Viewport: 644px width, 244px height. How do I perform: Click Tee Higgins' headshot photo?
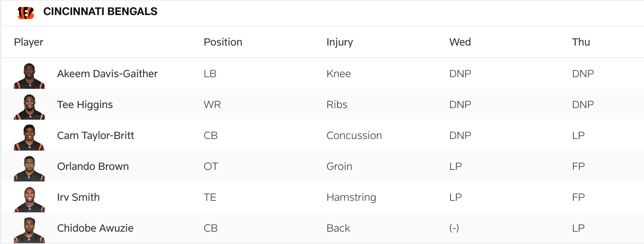point(29,107)
